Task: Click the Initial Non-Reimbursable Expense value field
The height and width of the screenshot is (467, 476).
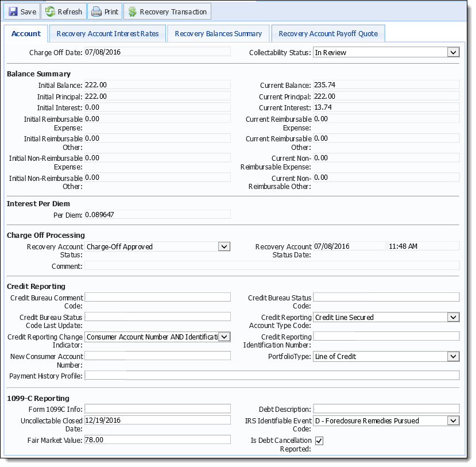Action: tap(157, 157)
